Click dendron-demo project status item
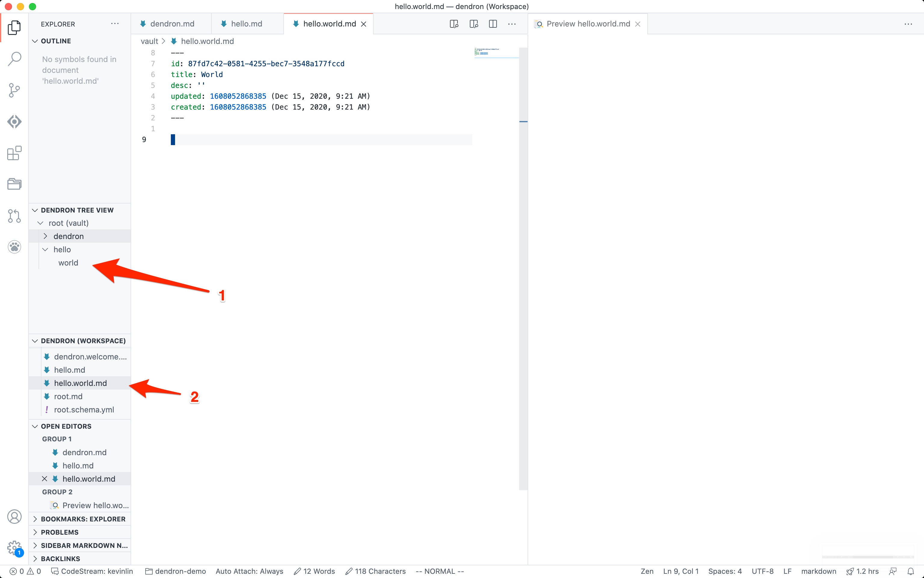The width and height of the screenshot is (924, 578). pyautogui.click(x=176, y=571)
